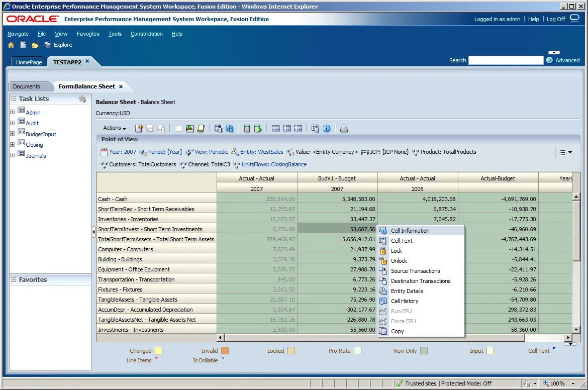Click the speech bubble icon beside Log Off
Viewport: 588px width, 390px height.
(x=574, y=18)
